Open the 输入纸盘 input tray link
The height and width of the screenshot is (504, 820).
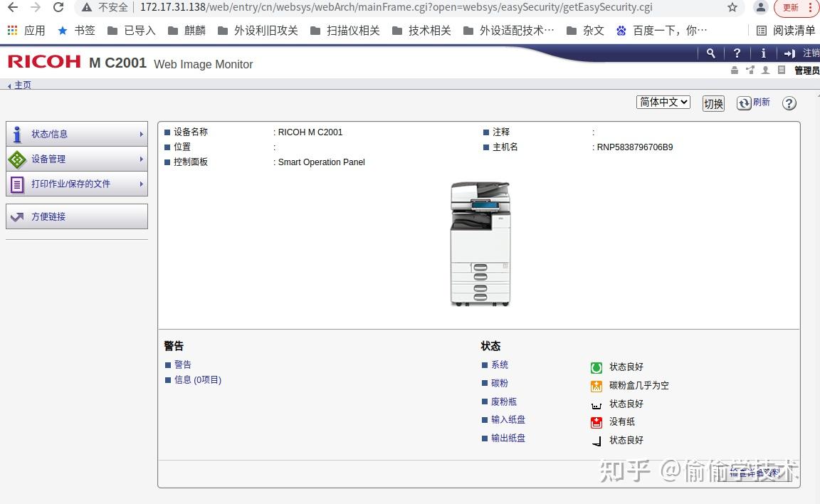point(508,419)
